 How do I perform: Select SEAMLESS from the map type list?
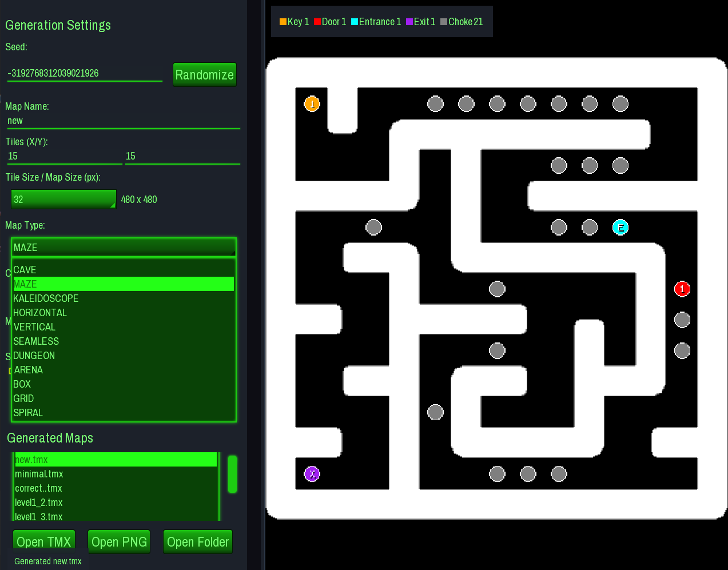pyautogui.click(x=124, y=341)
